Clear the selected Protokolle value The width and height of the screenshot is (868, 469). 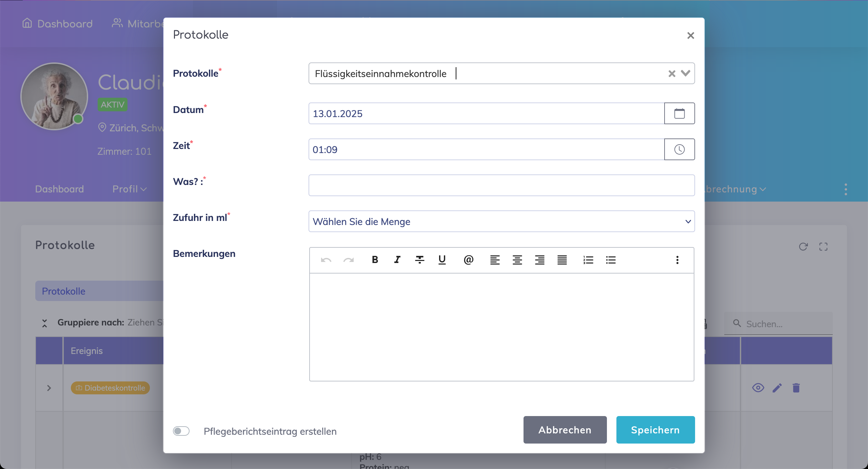click(x=672, y=74)
